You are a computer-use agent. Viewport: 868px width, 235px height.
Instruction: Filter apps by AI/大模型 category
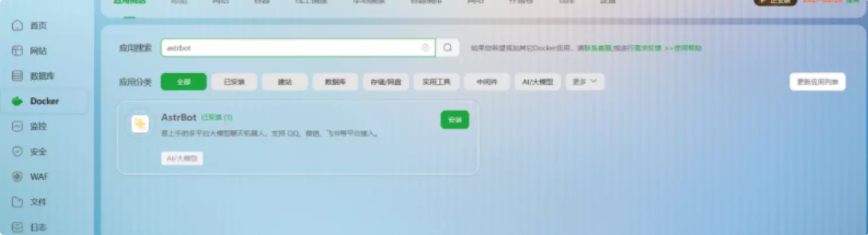[x=538, y=82]
